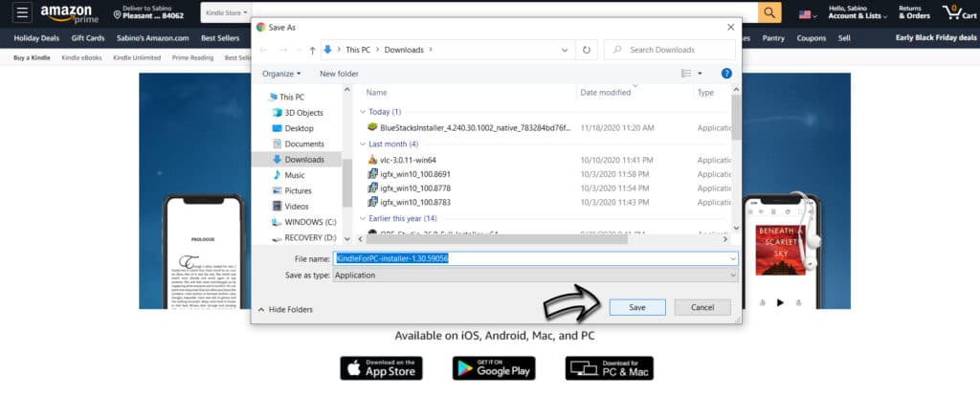Click the back arrow in Save As dialog
This screenshot has height=420, width=980.
click(264, 50)
